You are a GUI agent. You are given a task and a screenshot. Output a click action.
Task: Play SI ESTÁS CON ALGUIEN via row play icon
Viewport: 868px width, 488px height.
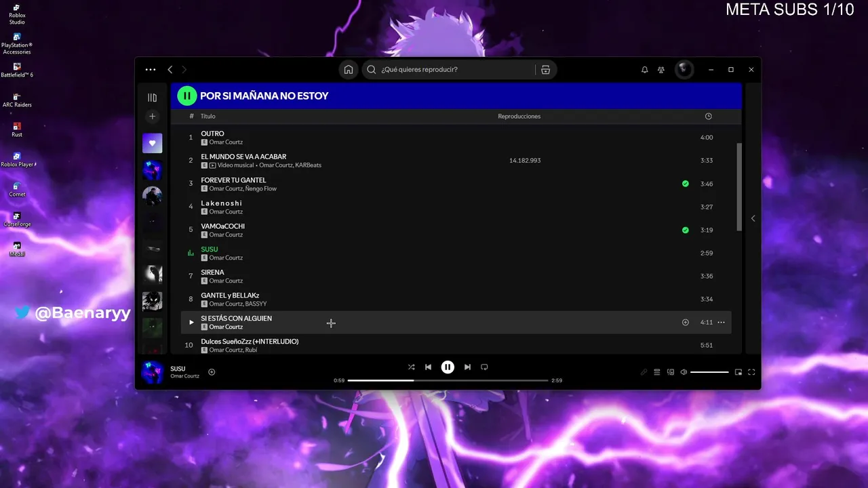point(191,322)
